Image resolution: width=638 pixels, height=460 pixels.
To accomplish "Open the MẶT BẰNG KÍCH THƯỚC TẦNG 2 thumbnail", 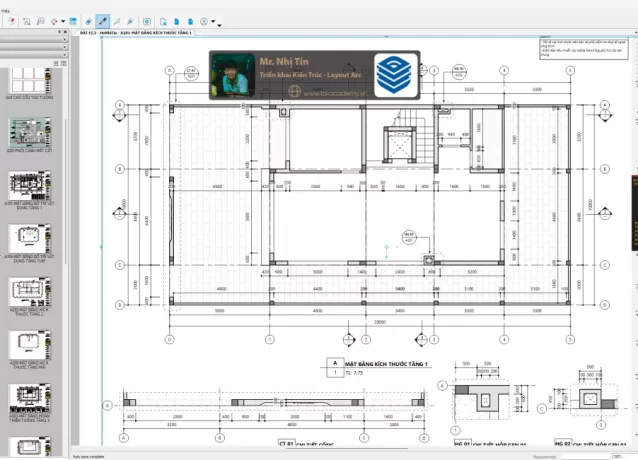I will click(29, 292).
